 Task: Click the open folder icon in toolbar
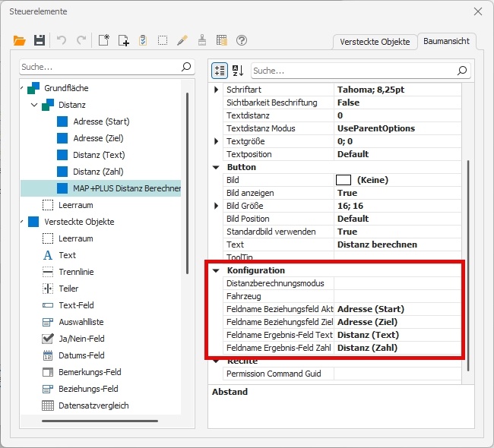[x=20, y=40]
